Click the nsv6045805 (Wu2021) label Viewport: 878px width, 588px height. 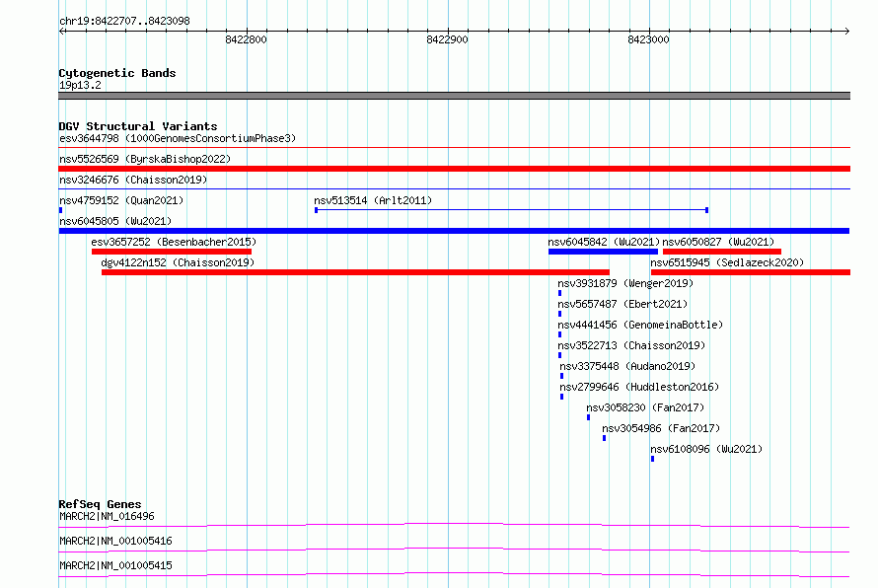click(115, 221)
